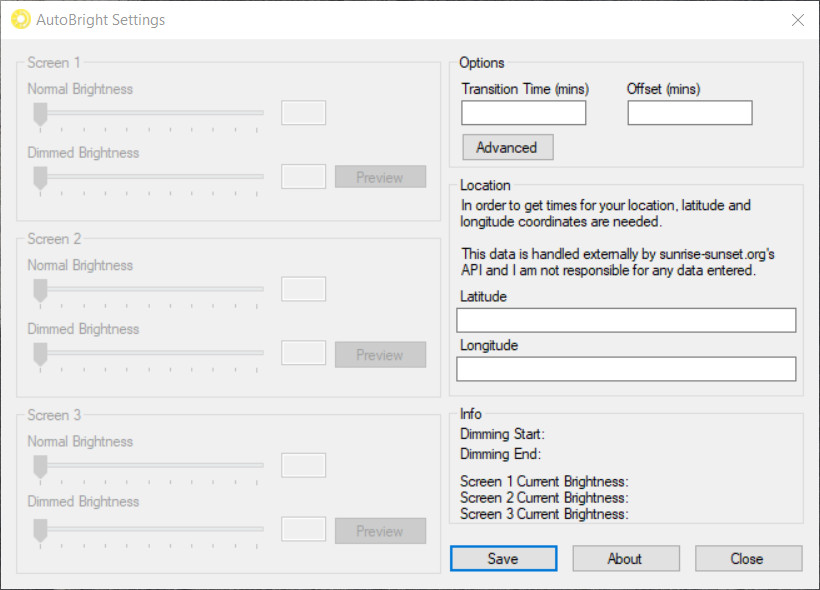Save the current settings
Image resolution: width=820 pixels, height=590 pixels.
(x=503, y=559)
